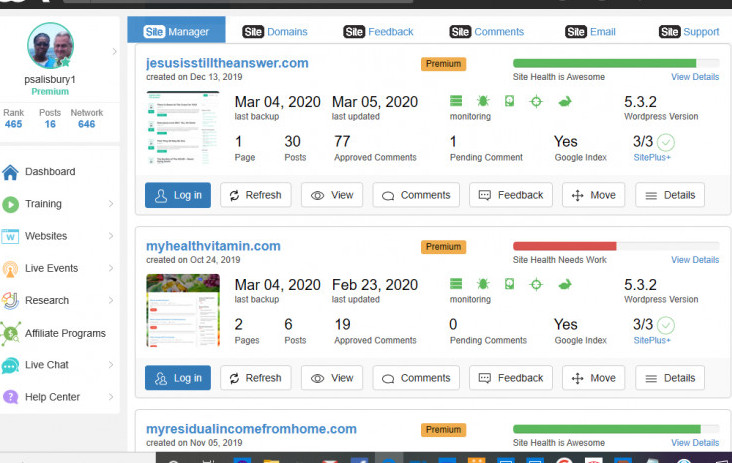This screenshot has width=732, height=463.
Task: Switch to the Site Support tab
Action: [689, 32]
